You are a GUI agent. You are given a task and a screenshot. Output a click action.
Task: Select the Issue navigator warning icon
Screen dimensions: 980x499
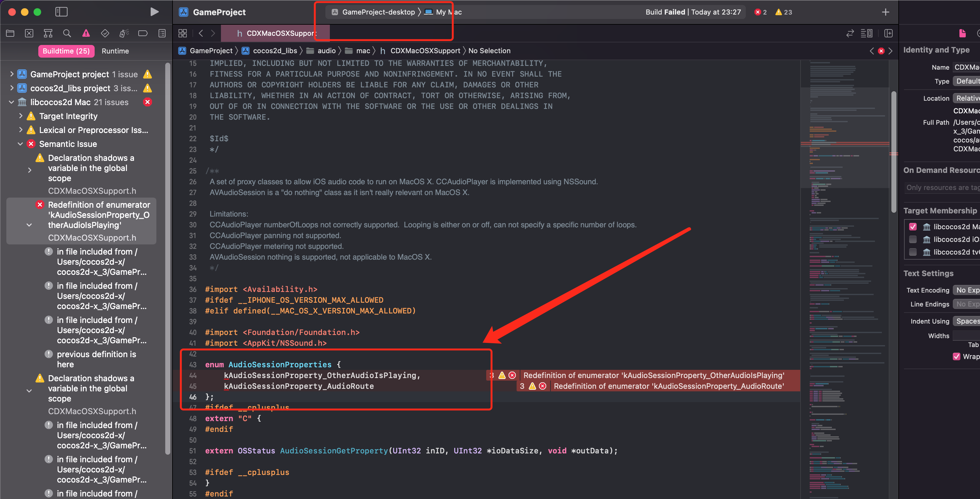pyautogui.click(x=86, y=34)
